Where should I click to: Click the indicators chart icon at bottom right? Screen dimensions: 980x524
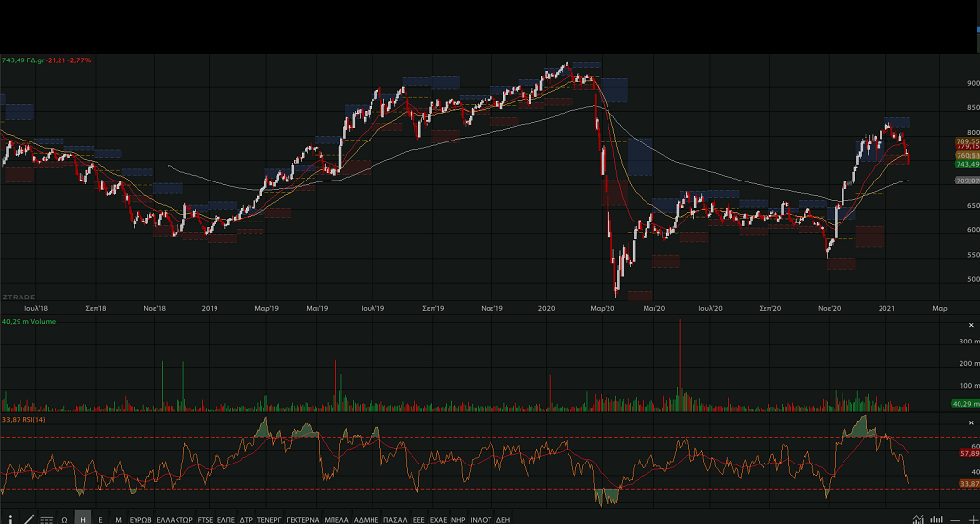point(918,519)
